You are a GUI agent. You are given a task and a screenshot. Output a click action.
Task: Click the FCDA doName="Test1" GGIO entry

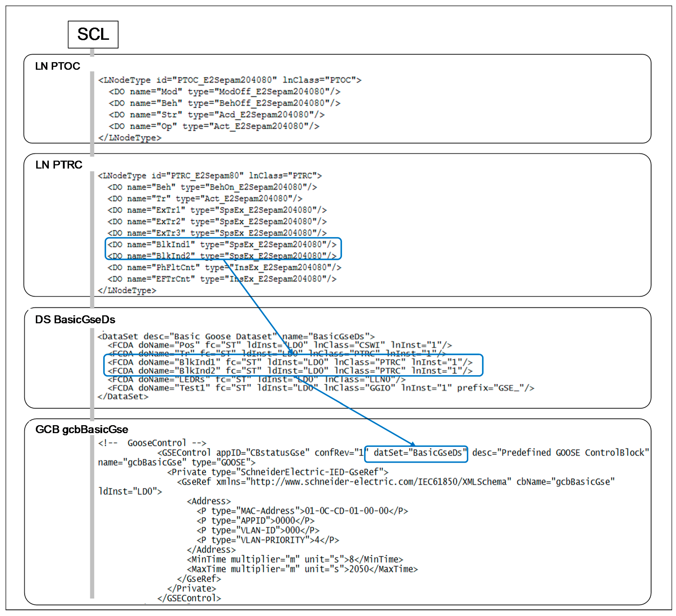pos(321,388)
